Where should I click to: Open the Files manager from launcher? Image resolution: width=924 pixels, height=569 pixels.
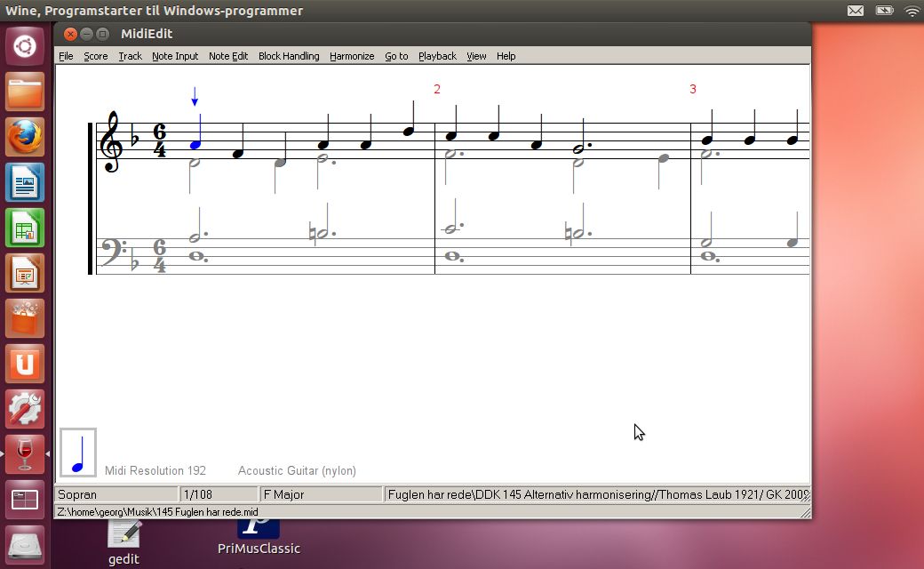coord(25,92)
